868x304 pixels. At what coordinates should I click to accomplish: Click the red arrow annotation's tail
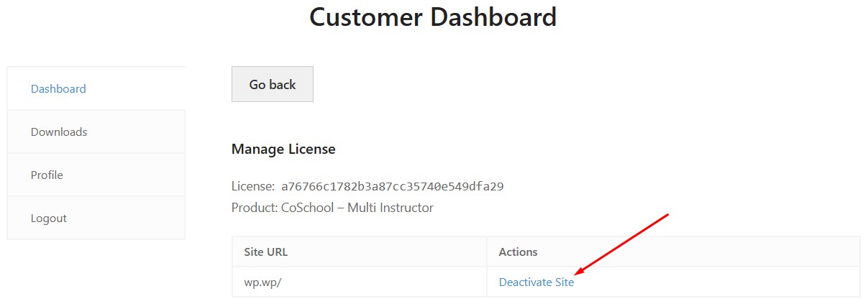[x=667, y=215]
